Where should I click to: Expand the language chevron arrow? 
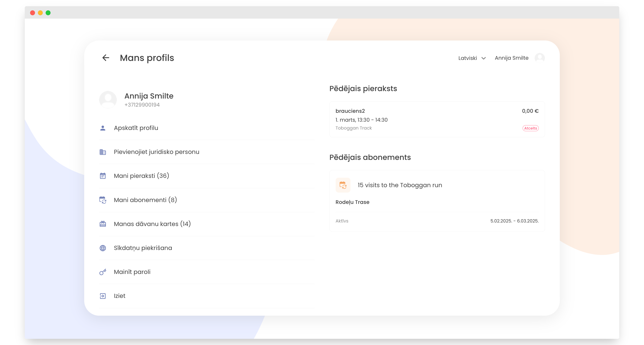[x=484, y=58]
